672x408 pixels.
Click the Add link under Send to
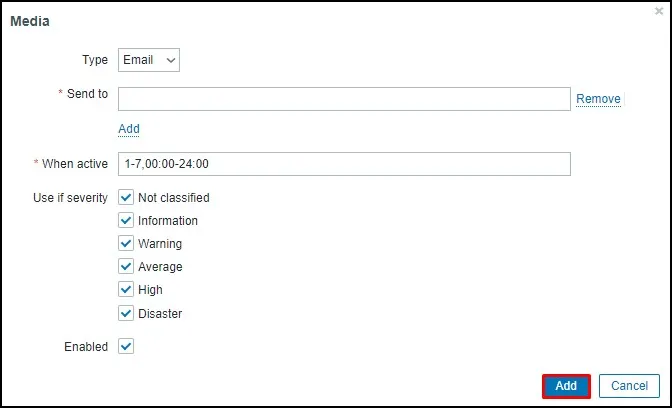click(x=129, y=129)
